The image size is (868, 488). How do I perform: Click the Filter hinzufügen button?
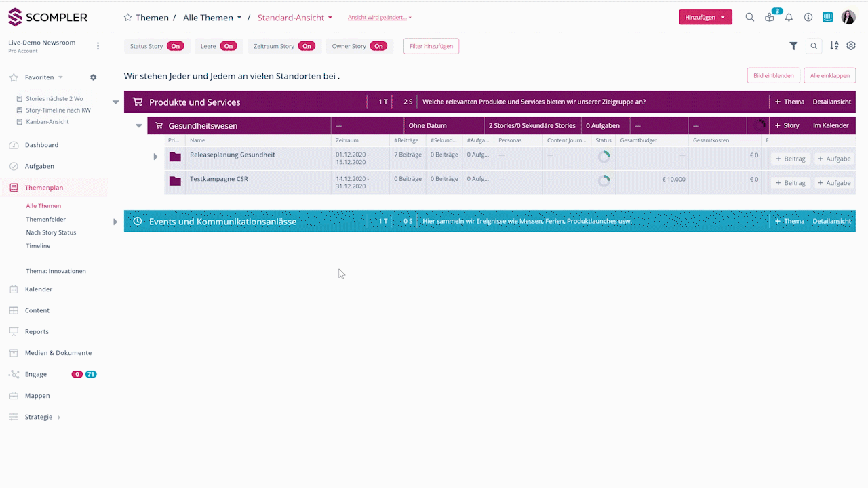(x=431, y=46)
